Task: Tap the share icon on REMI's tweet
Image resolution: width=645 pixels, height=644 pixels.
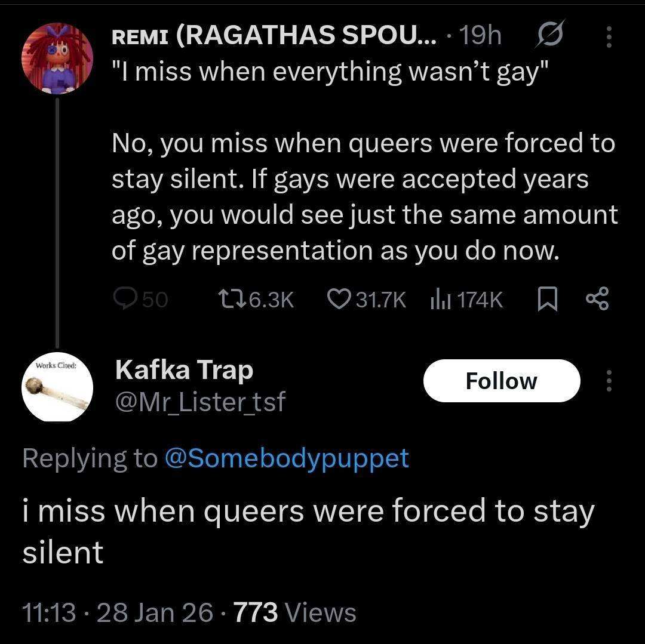Action: (597, 299)
